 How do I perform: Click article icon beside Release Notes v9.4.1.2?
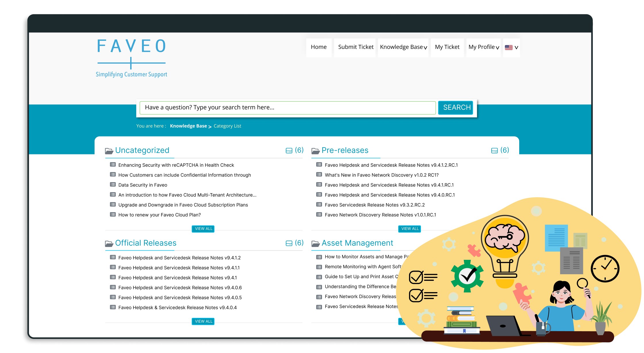click(113, 257)
